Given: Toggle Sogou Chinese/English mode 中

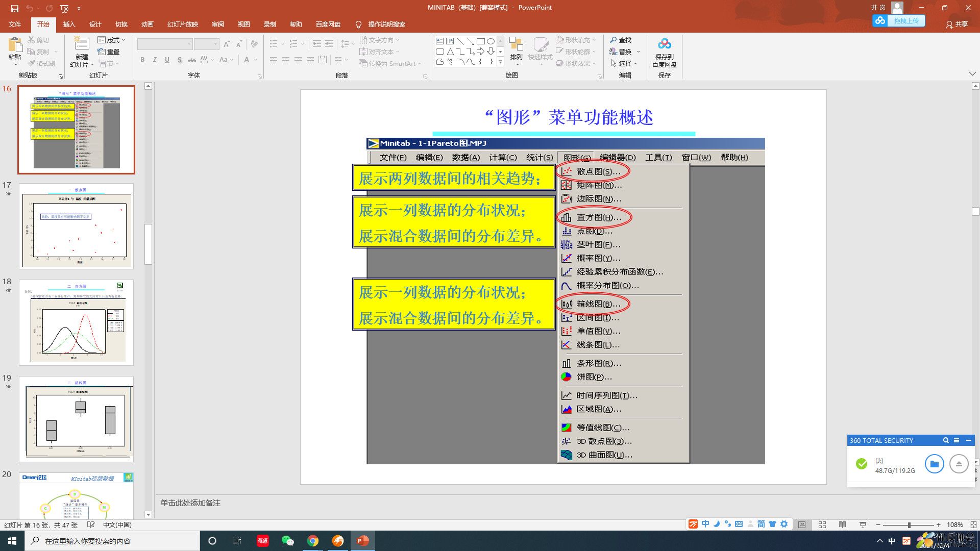Looking at the screenshot, I should click(x=705, y=524).
